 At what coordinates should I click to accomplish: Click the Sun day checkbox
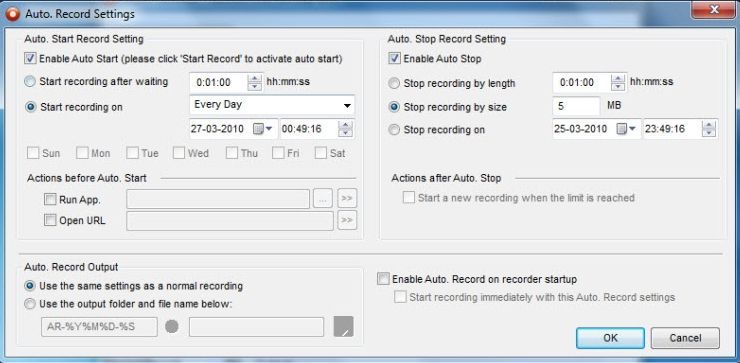pyautogui.click(x=33, y=153)
